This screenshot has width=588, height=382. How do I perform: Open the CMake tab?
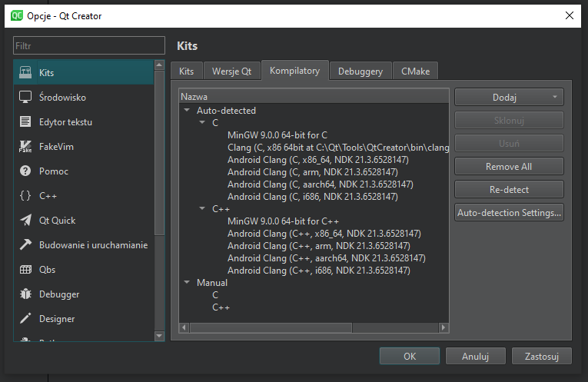coord(416,71)
